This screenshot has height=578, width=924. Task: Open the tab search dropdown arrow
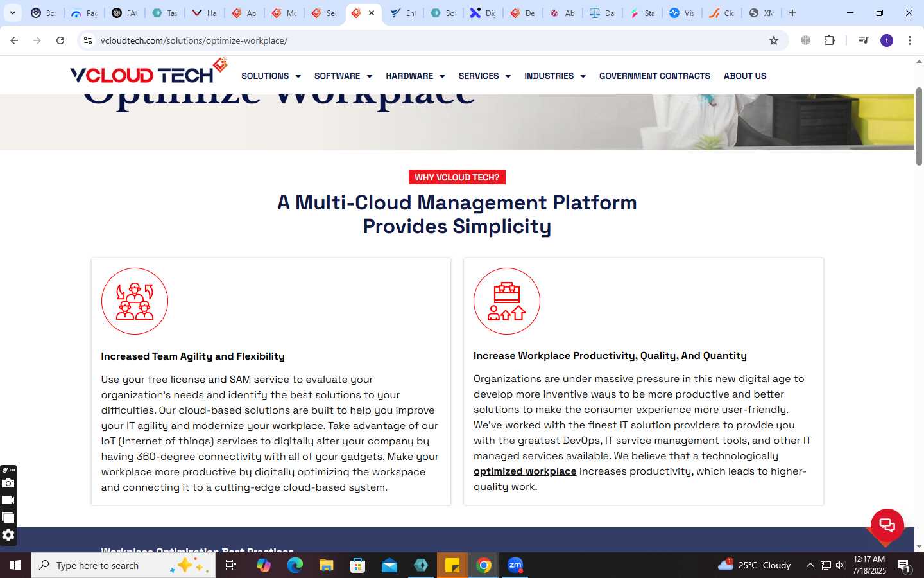[x=12, y=13]
